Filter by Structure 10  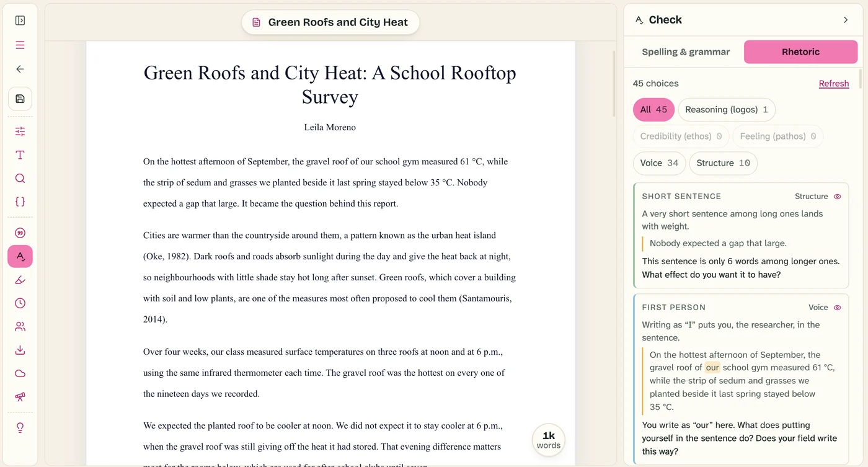pos(723,163)
